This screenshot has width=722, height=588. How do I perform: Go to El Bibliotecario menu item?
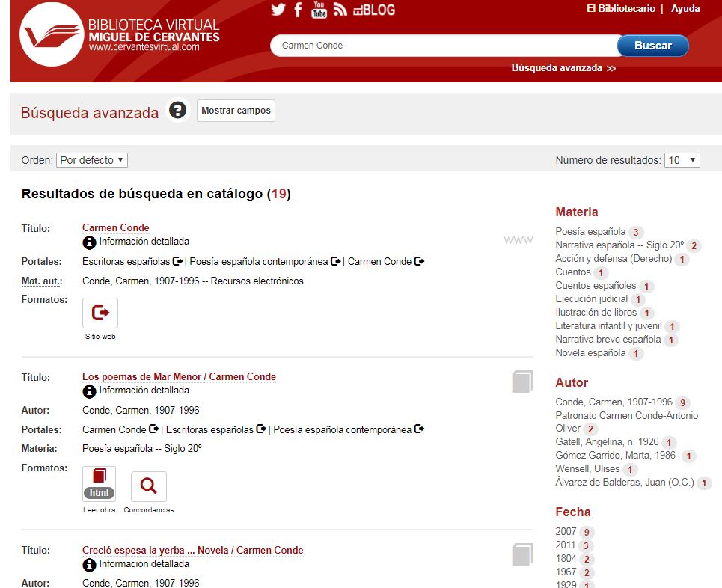pyautogui.click(x=620, y=9)
